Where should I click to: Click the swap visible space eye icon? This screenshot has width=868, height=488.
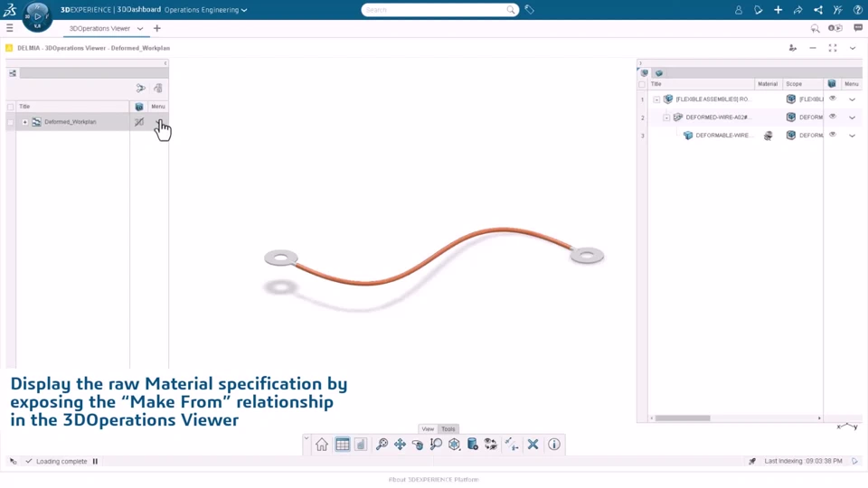tap(490, 445)
